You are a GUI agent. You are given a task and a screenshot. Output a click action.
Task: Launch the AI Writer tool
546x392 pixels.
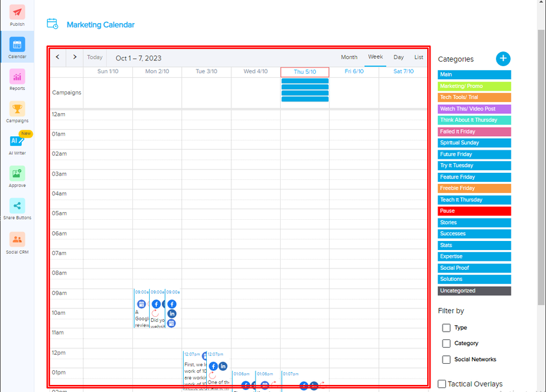click(x=17, y=141)
